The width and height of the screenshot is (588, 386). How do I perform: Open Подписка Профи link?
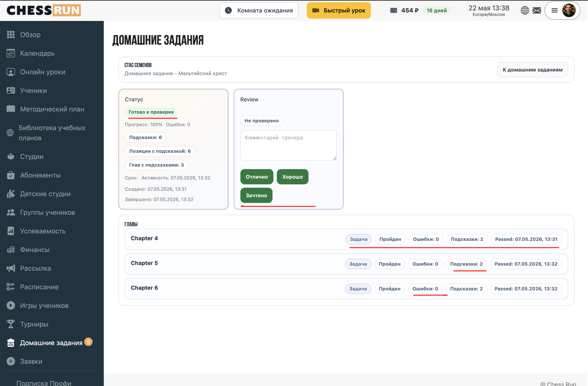(x=44, y=383)
